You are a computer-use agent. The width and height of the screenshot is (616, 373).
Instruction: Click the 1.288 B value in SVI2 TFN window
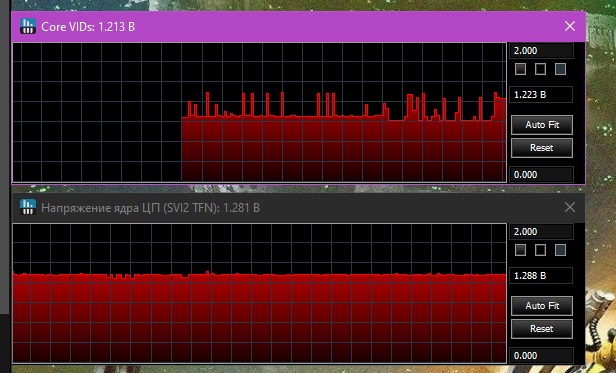click(541, 276)
